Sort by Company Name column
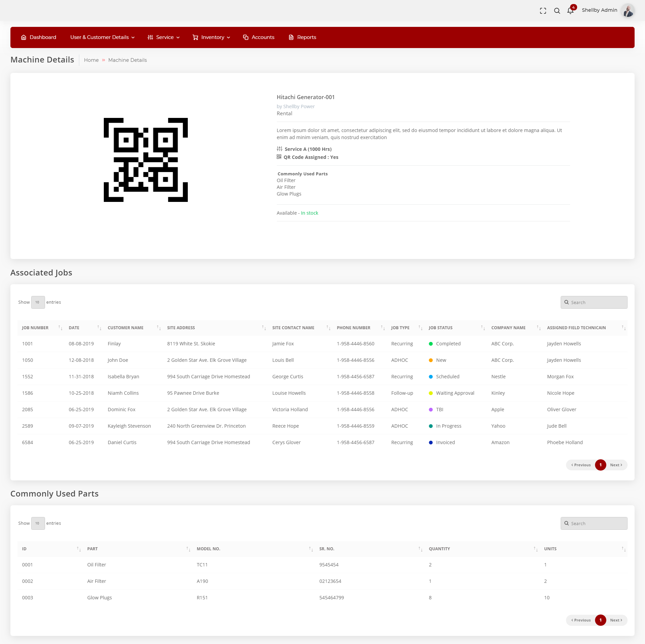Viewport: 645px width, 644px height. (515, 328)
